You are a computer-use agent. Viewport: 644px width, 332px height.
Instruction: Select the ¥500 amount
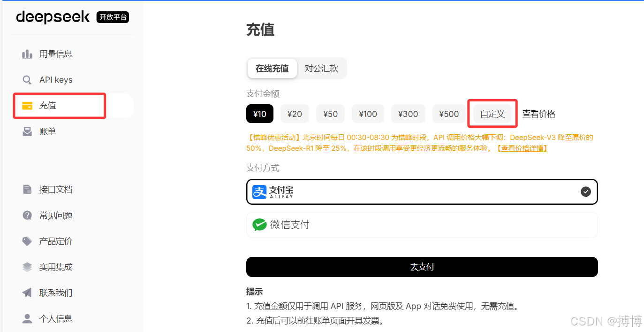pos(449,114)
